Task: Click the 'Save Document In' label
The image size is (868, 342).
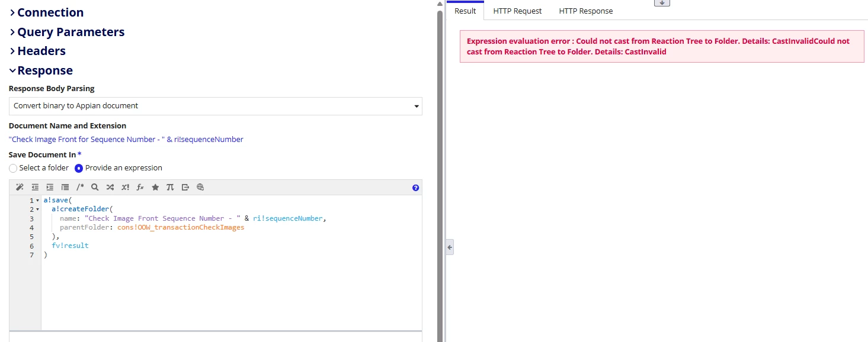Action: pos(43,154)
